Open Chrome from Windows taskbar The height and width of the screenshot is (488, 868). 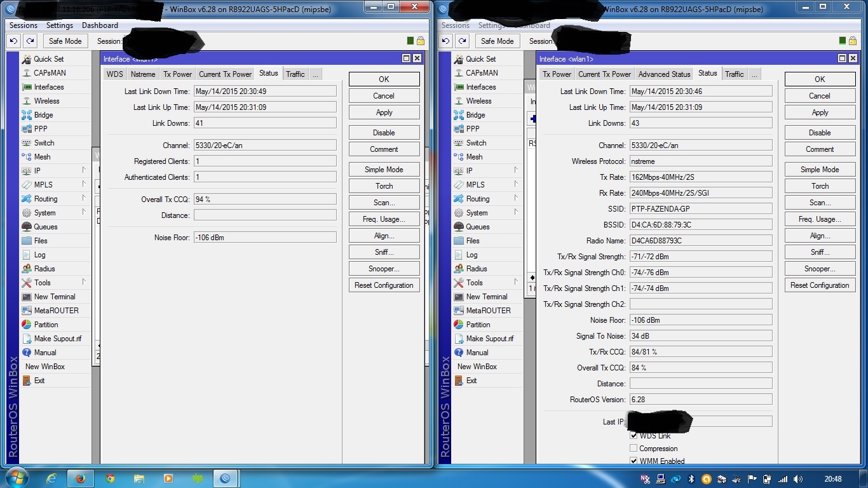point(110,478)
